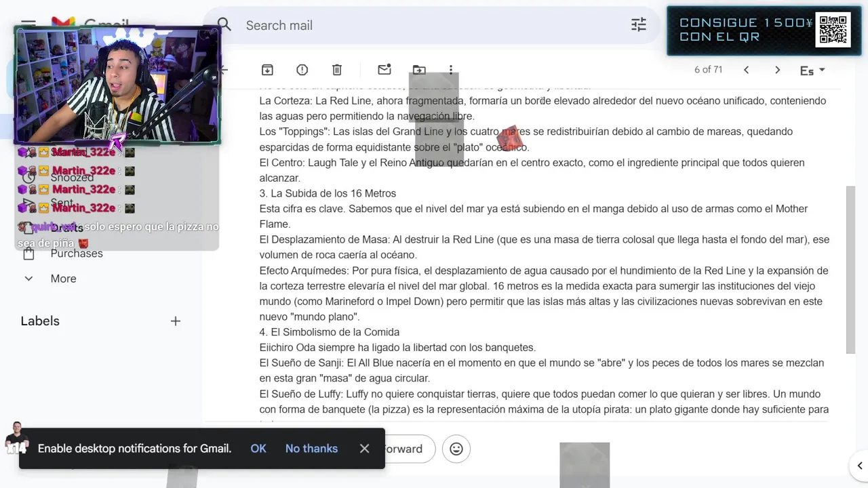Delete the open email
Screen dimensions: 868x488
coord(337,70)
